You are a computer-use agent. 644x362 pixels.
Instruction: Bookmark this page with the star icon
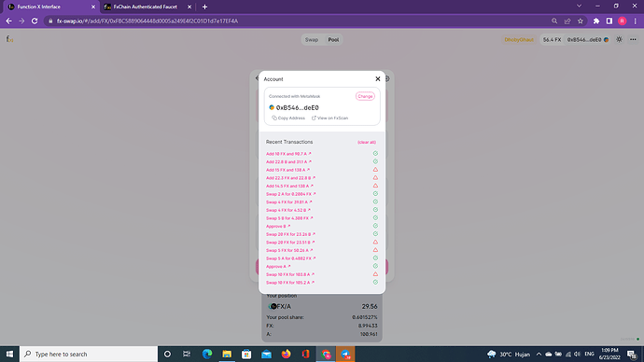581,21
